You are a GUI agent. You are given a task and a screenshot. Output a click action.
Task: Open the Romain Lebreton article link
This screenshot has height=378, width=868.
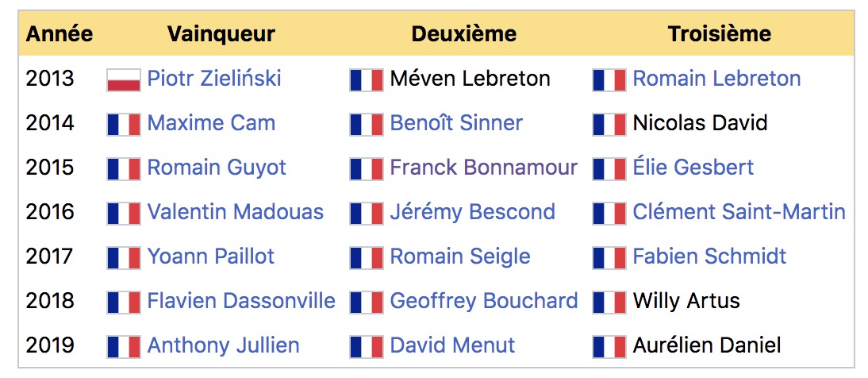click(717, 79)
